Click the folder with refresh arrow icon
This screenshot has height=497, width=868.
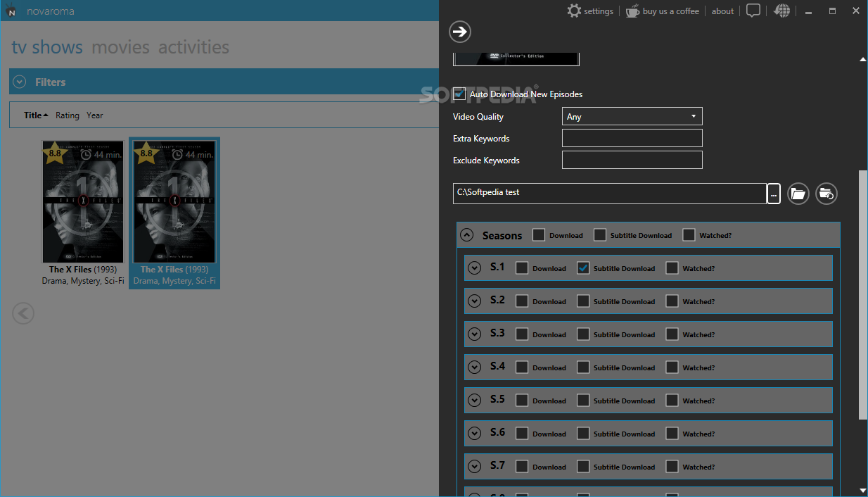pyautogui.click(x=826, y=194)
